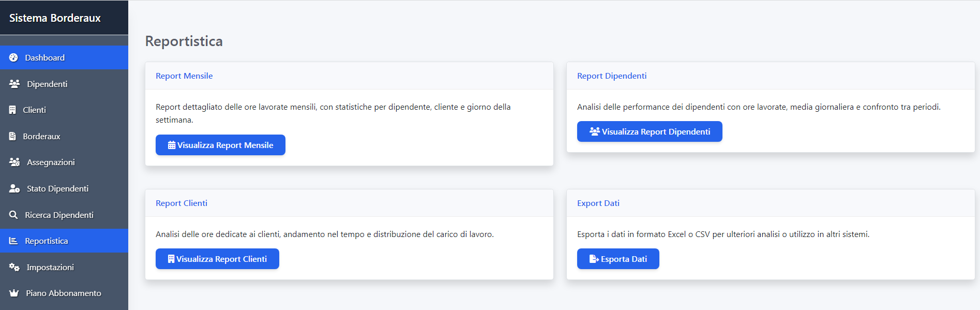The height and width of the screenshot is (310, 980).
Task: Click the Visualizza Report Dipendenti button
Action: click(650, 131)
